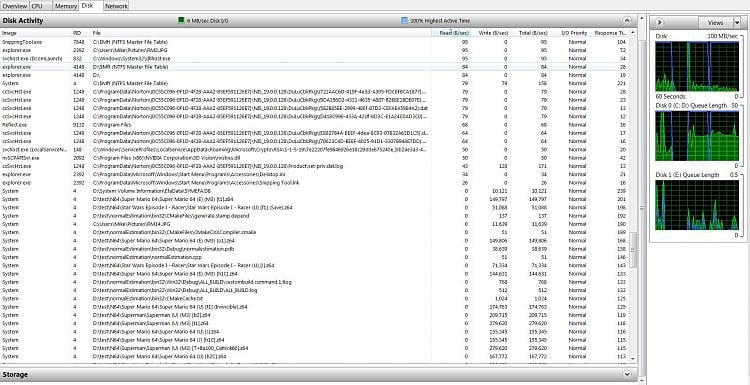Click the Disk Activity table scrollbar thumb
Screen dimensions: 750x385
(x=633, y=250)
